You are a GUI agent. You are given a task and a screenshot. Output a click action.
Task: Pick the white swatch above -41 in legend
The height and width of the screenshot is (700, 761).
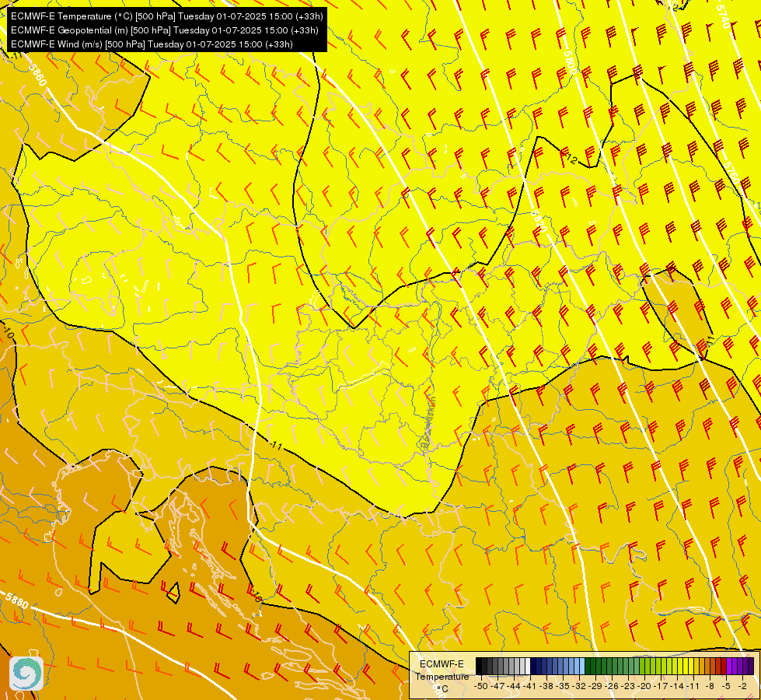point(528,666)
